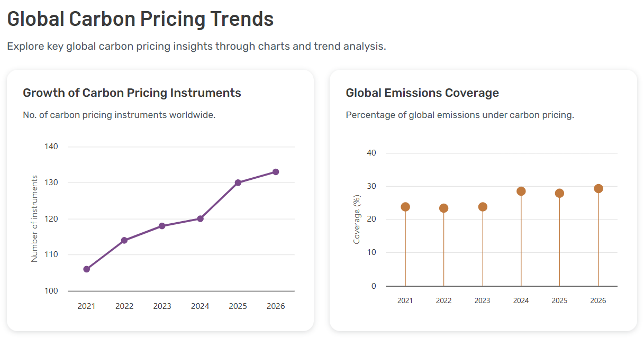Click the 2024 lollipop marker in coverage chart
The height and width of the screenshot is (347, 644).
point(521,191)
